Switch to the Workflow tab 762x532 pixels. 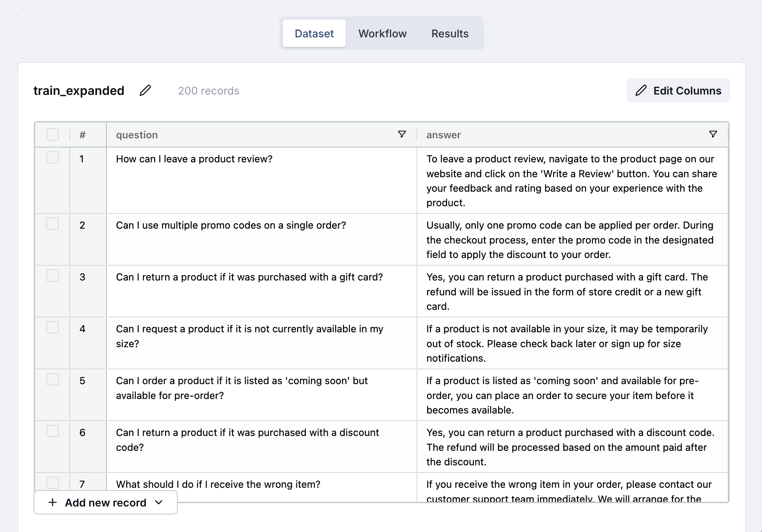coord(382,34)
